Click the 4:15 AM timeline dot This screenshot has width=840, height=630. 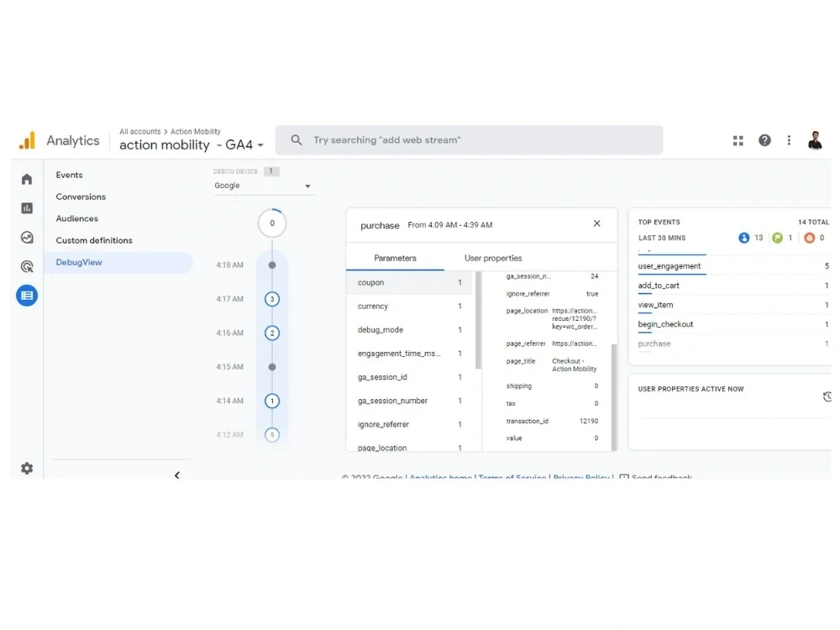coord(272,367)
